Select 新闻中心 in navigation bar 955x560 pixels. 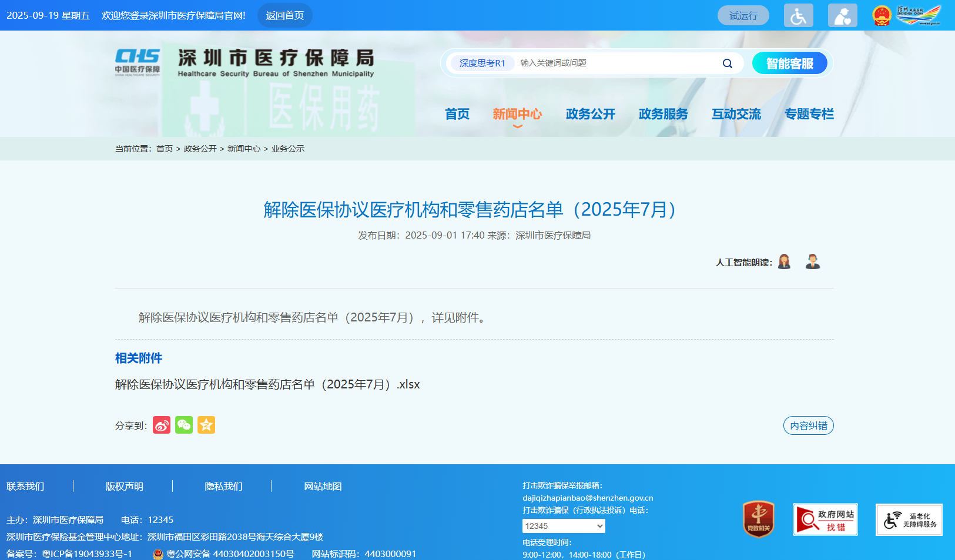point(517,115)
